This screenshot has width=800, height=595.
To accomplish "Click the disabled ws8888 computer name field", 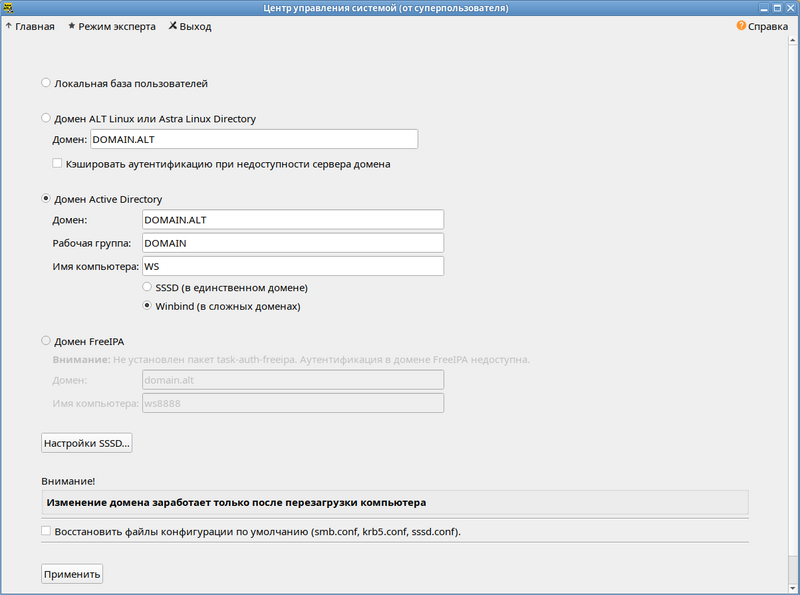I will tap(293, 403).
